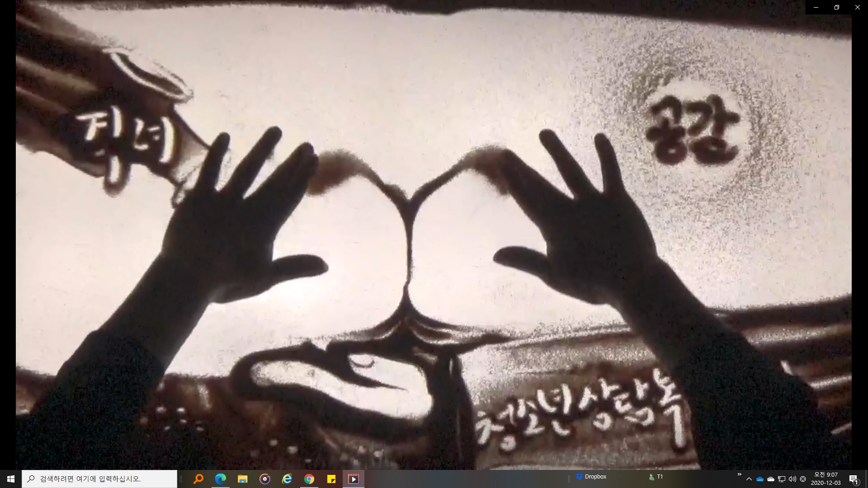This screenshot has width=868, height=488.
Task: Click the gray OneDrive tray icon
Action: [x=771, y=479]
